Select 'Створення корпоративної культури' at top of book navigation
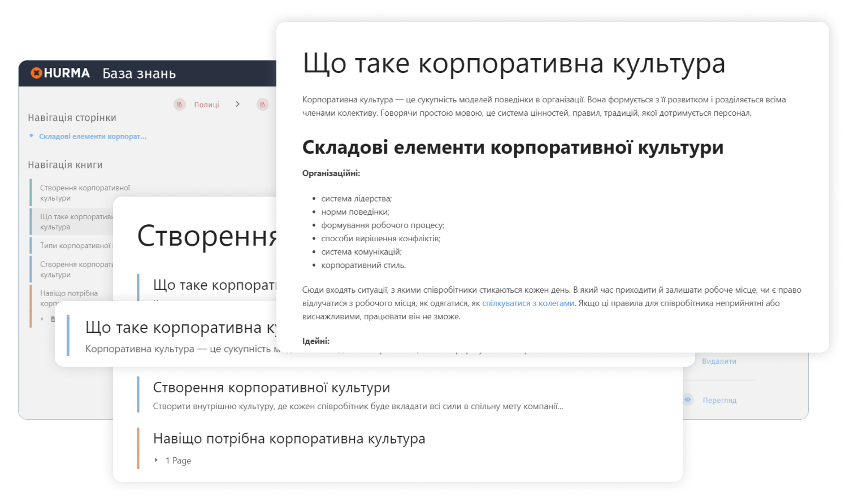The width and height of the screenshot is (850, 504). click(85, 193)
